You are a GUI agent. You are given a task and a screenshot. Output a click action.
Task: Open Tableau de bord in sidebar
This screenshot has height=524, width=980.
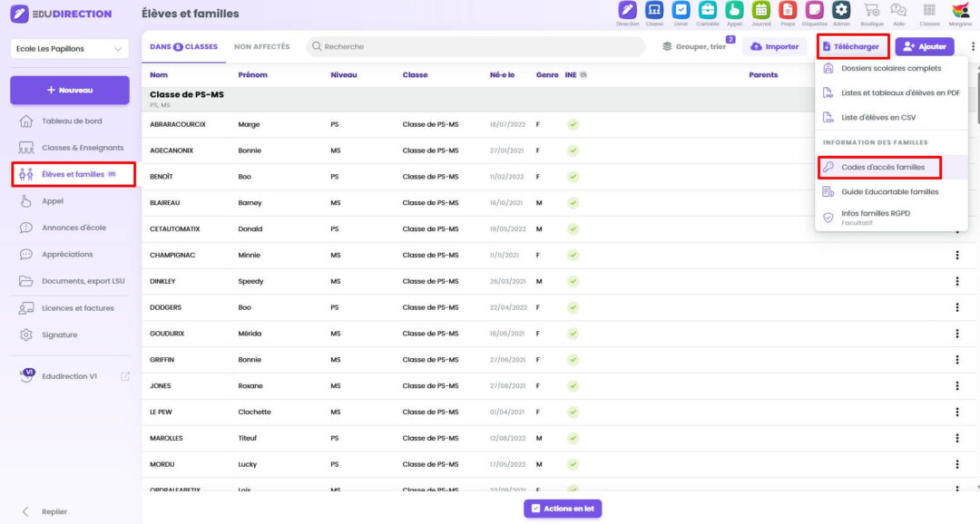click(x=70, y=121)
